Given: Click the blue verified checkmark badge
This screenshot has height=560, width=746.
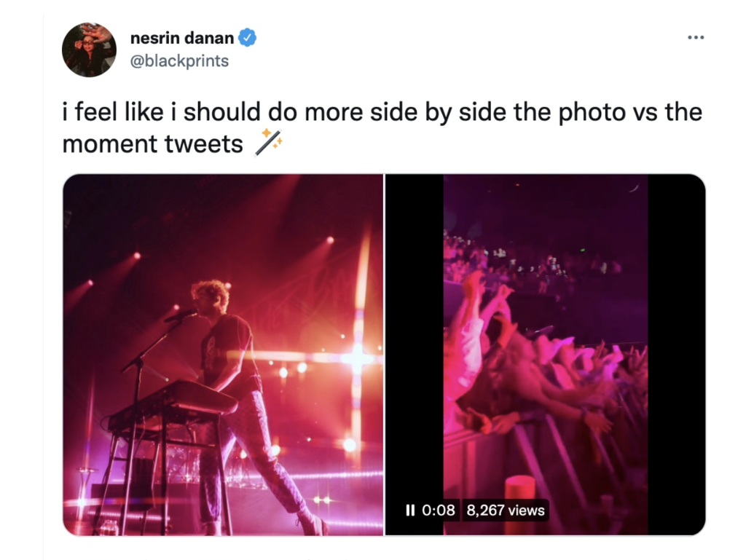Looking at the screenshot, I should [248, 38].
